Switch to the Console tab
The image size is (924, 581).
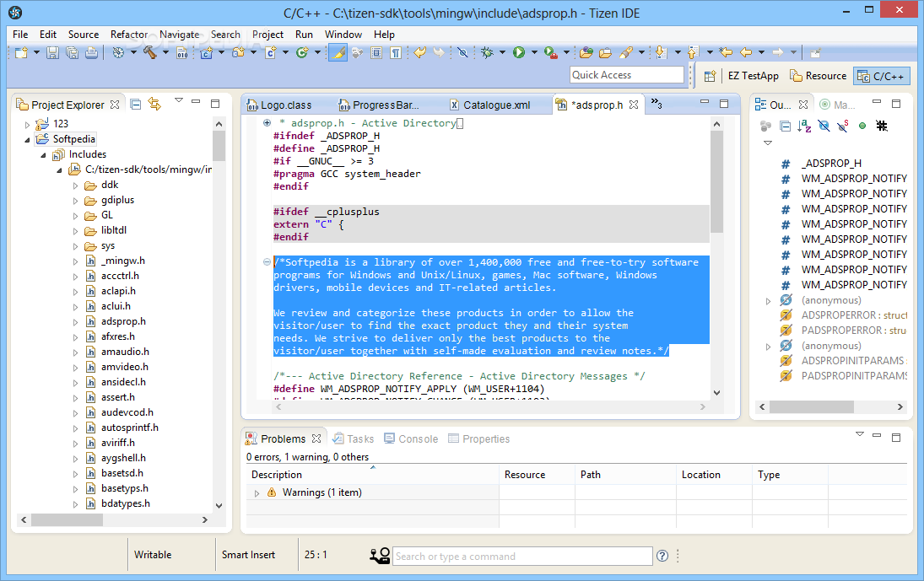(x=411, y=438)
